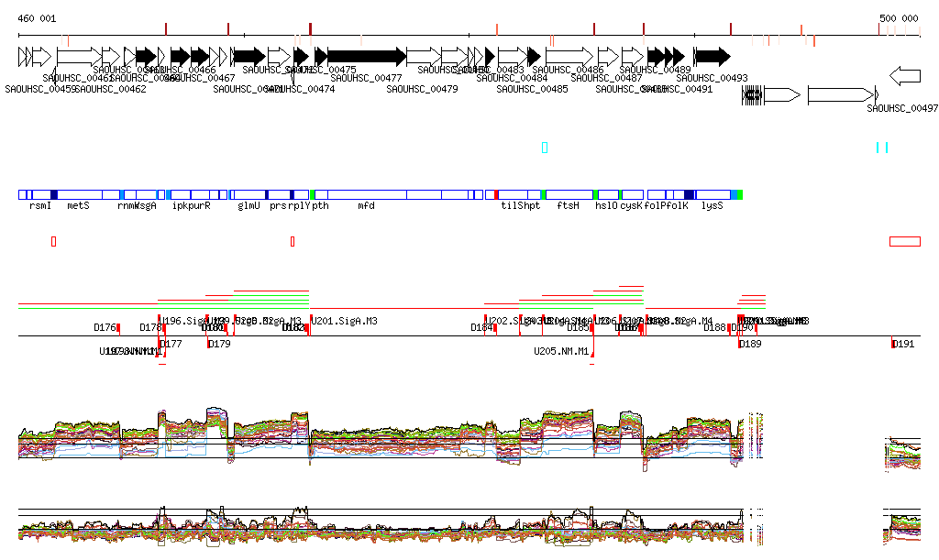Image resolution: width=939 pixels, height=560 pixels.
Task: Select the large black SAOUHSC_00477 gene arrow
Action: click(x=367, y=57)
